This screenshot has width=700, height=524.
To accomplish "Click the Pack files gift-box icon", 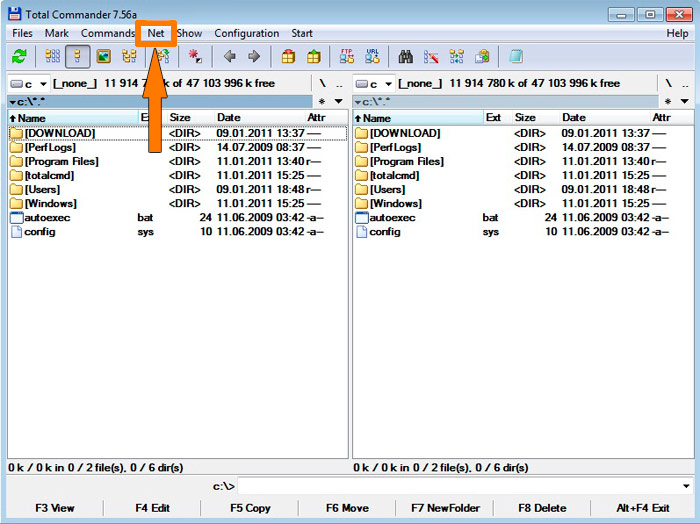I will tap(288, 57).
